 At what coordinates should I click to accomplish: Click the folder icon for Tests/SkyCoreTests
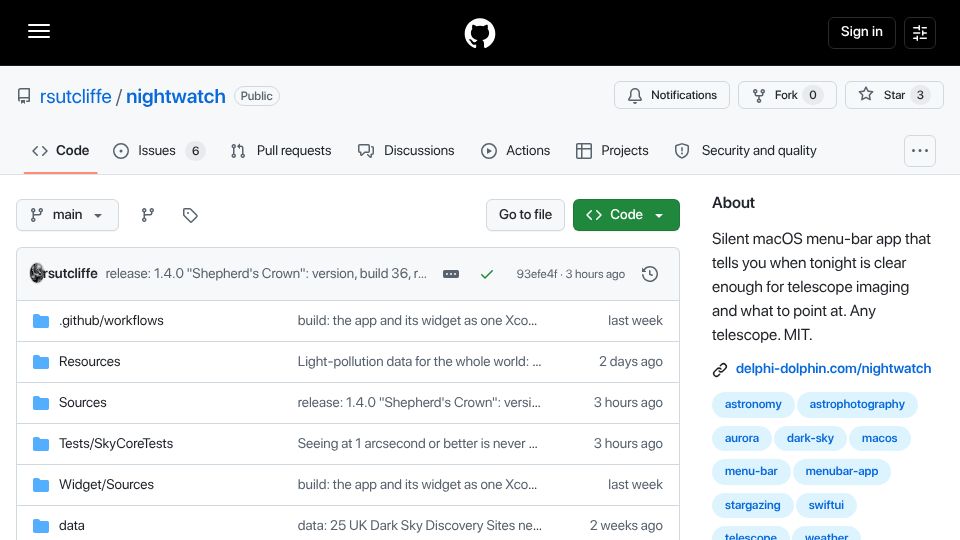[41, 444]
